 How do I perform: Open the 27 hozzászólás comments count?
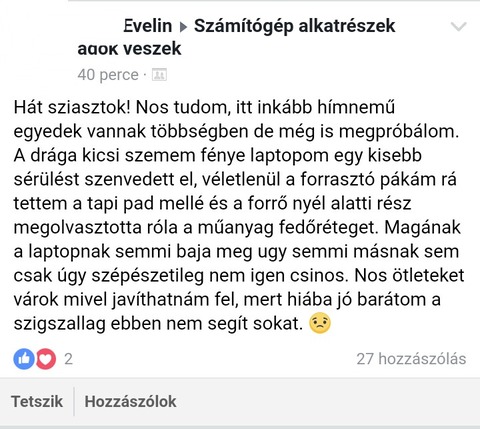tap(411, 359)
